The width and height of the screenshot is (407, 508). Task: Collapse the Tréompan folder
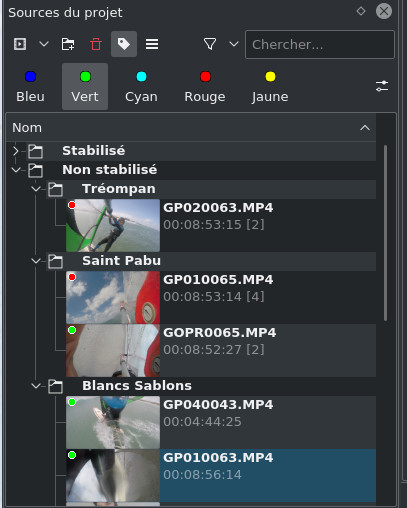click(36, 189)
